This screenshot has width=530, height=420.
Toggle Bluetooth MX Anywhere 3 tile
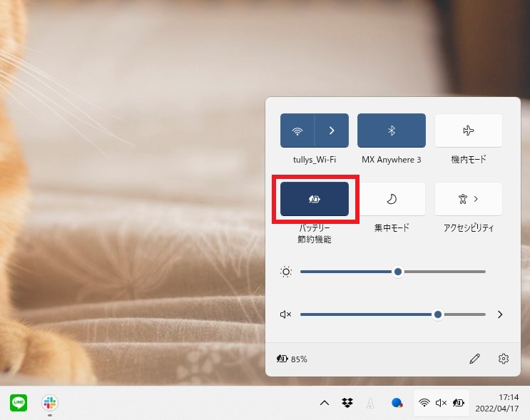[392, 130]
